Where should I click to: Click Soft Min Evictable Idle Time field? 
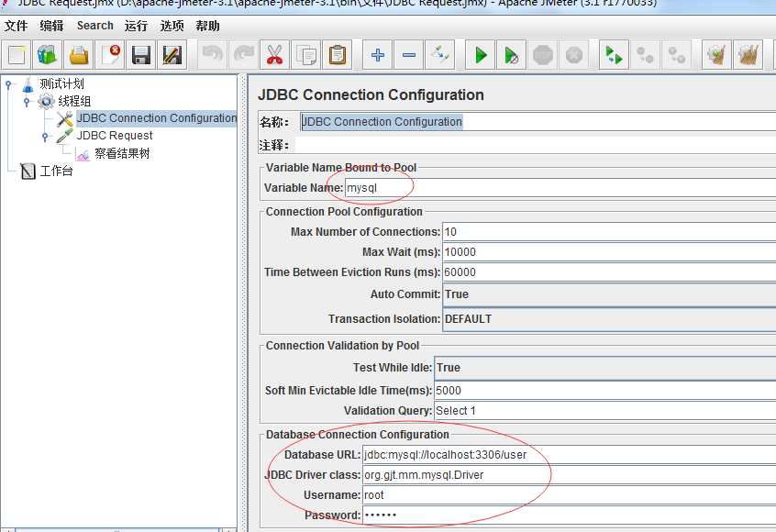pyautogui.click(x=605, y=391)
